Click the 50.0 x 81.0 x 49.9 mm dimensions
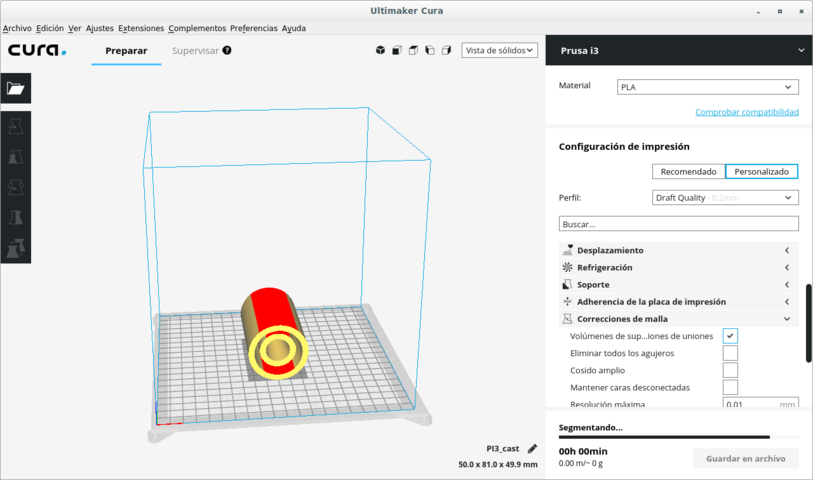 (498, 464)
